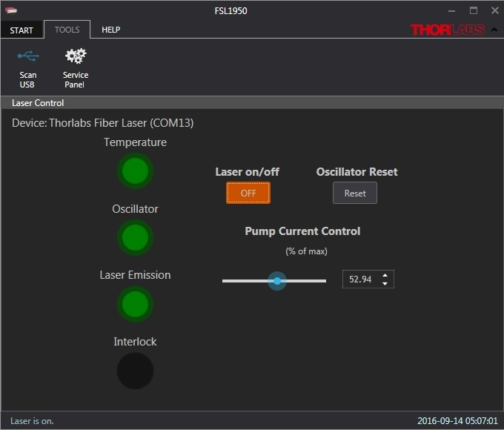Click the green Laser Emission indicator
504x430 pixels.
point(135,304)
